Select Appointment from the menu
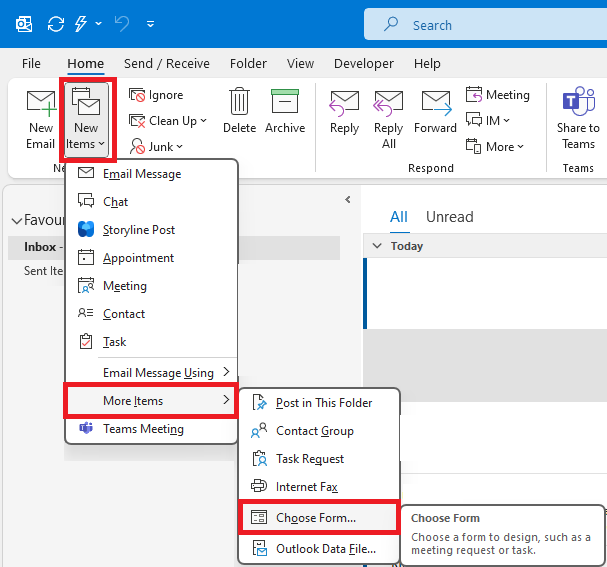Image resolution: width=607 pixels, height=567 pixels. tap(151, 258)
